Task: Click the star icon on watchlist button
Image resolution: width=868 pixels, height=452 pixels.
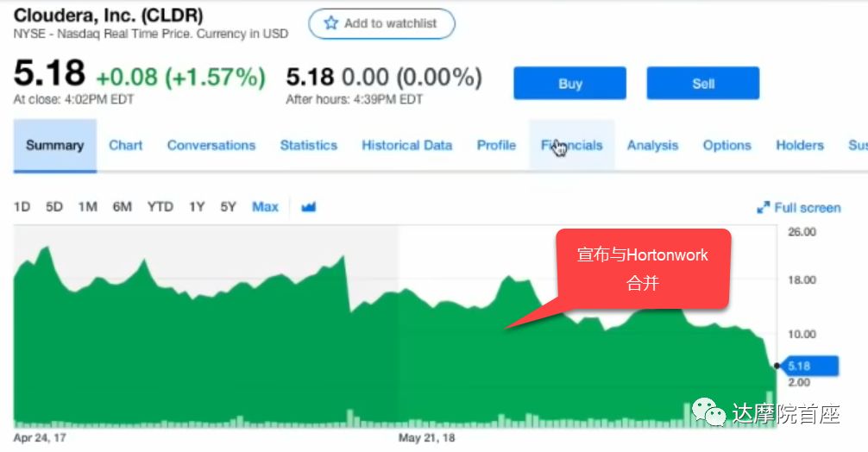Action: [330, 23]
